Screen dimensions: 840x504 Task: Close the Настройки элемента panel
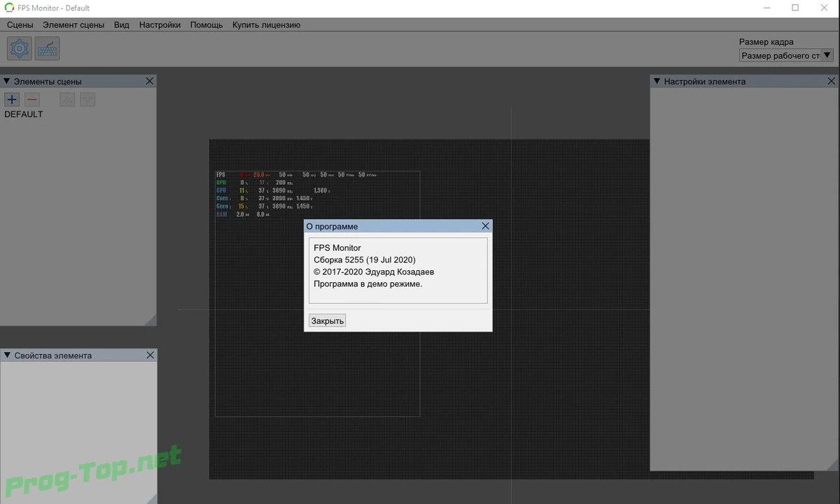831,81
